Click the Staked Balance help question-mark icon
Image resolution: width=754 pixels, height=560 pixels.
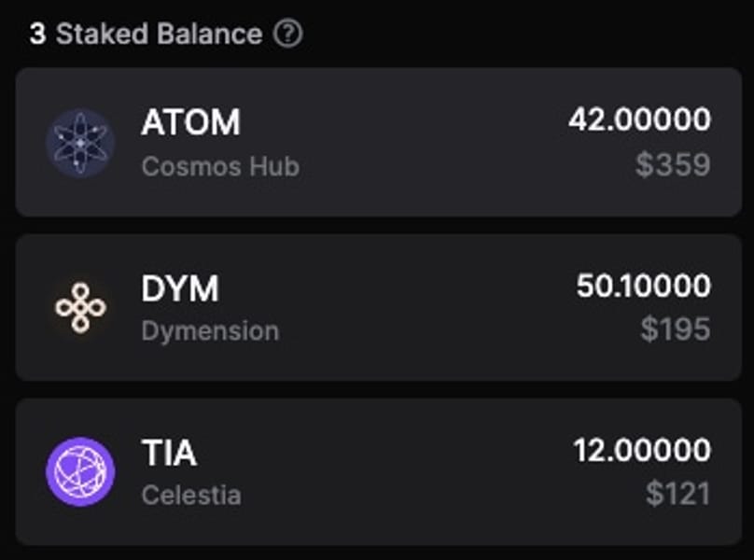[x=288, y=35]
